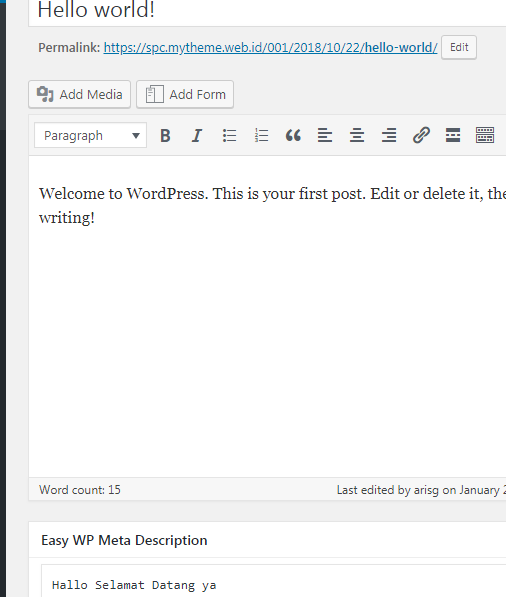Insert or edit a link
Screen dimensions: 506x597
pyautogui.click(x=421, y=135)
